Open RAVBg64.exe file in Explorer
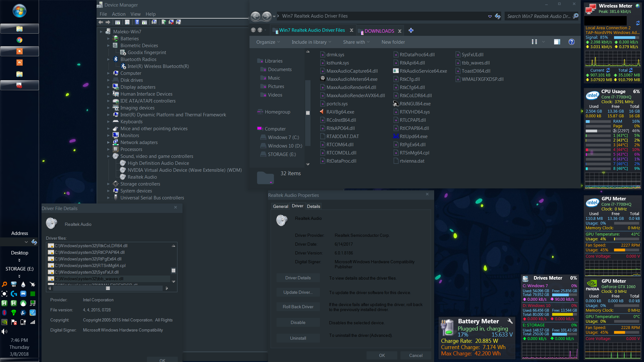The height and width of the screenshot is (362, 644). pyautogui.click(x=337, y=112)
